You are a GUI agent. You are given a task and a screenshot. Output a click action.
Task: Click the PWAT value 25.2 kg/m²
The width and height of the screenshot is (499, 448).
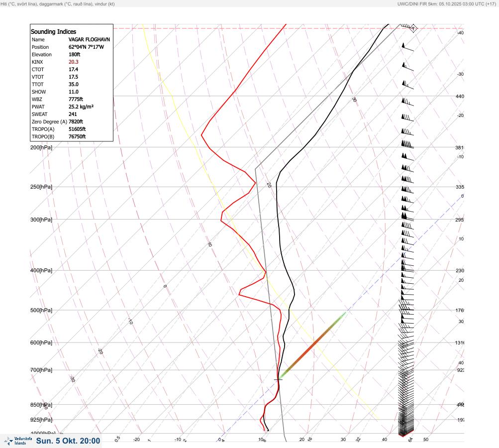[81, 107]
